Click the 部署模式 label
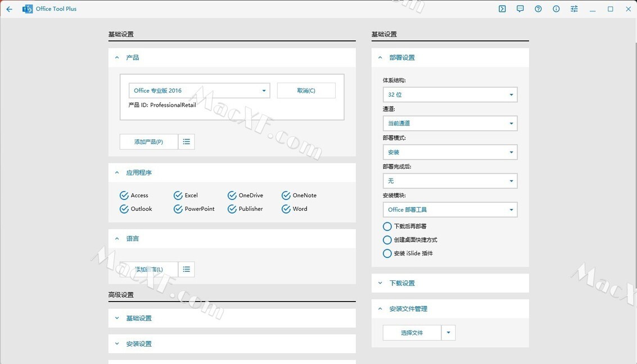Screen dimensions: 637x364 click(394, 138)
